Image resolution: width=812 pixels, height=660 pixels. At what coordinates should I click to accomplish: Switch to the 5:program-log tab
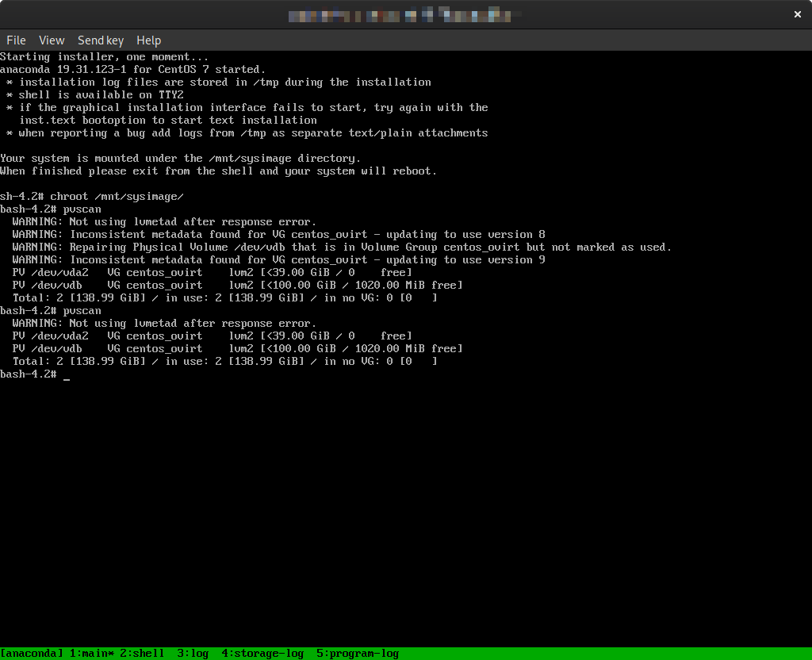(358, 654)
